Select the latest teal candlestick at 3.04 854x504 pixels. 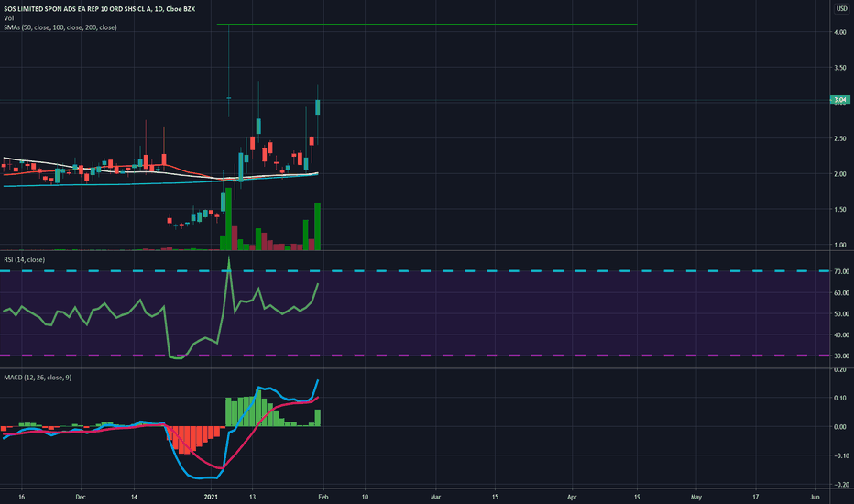click(318, 107)
